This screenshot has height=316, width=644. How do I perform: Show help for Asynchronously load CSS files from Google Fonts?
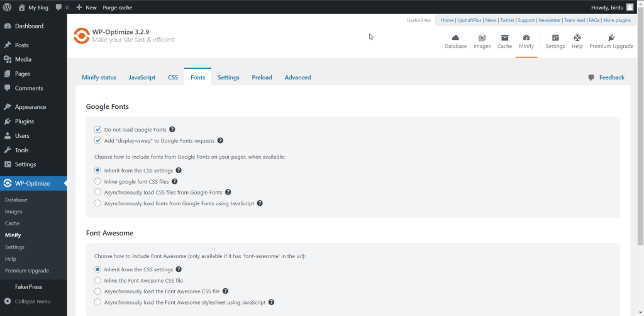[228, 192]
